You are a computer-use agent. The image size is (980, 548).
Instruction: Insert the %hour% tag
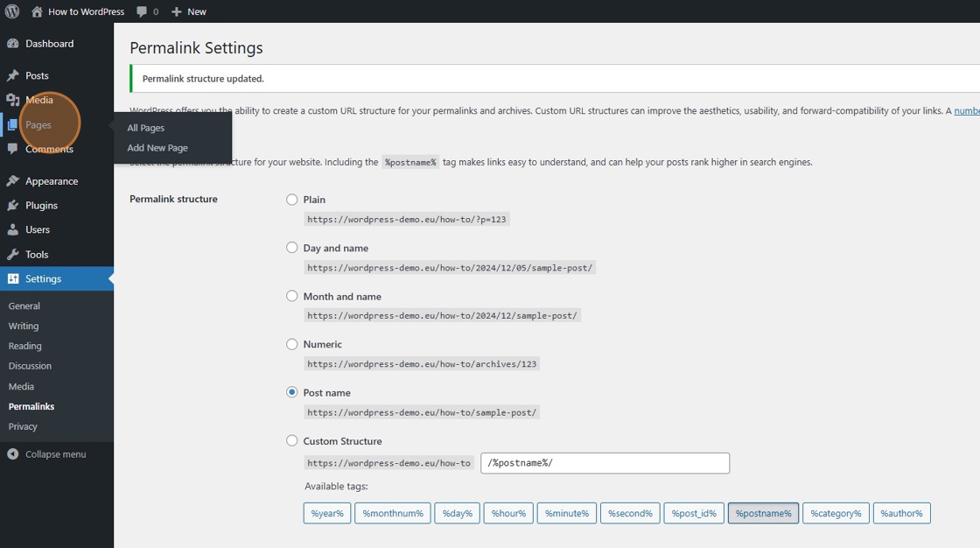(x=508, y=513)
